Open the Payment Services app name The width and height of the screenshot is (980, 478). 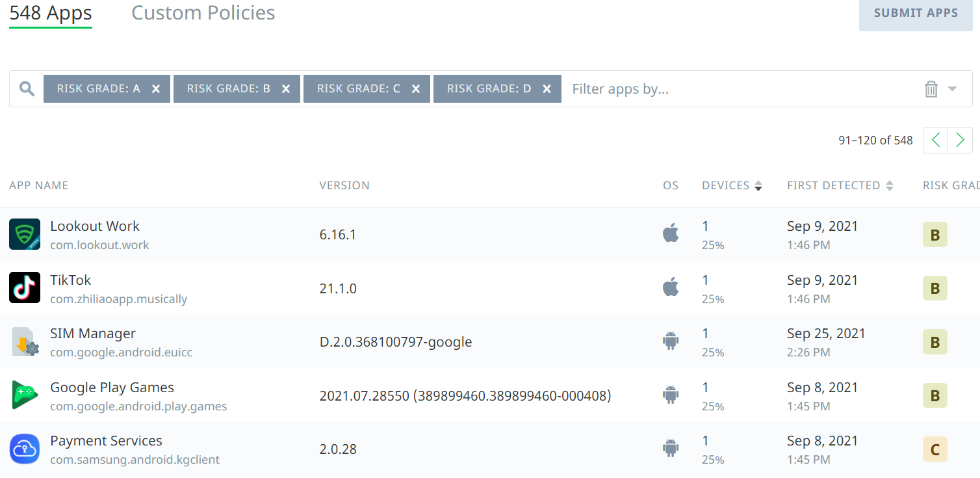(107, 441)
